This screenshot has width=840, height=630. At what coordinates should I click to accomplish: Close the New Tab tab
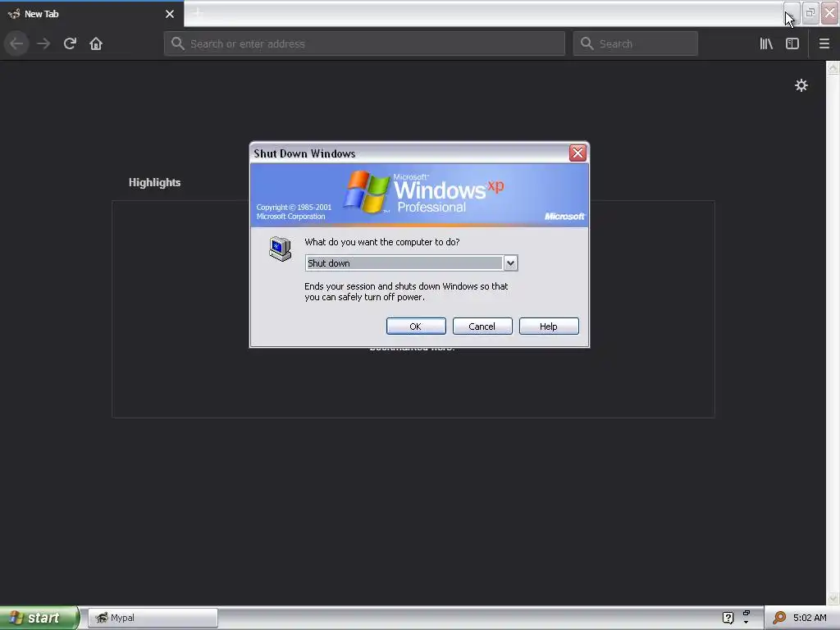170,14
